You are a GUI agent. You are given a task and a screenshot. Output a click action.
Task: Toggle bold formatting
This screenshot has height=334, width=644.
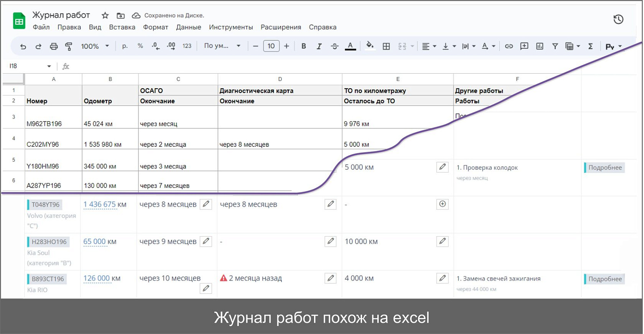[303, 46]
